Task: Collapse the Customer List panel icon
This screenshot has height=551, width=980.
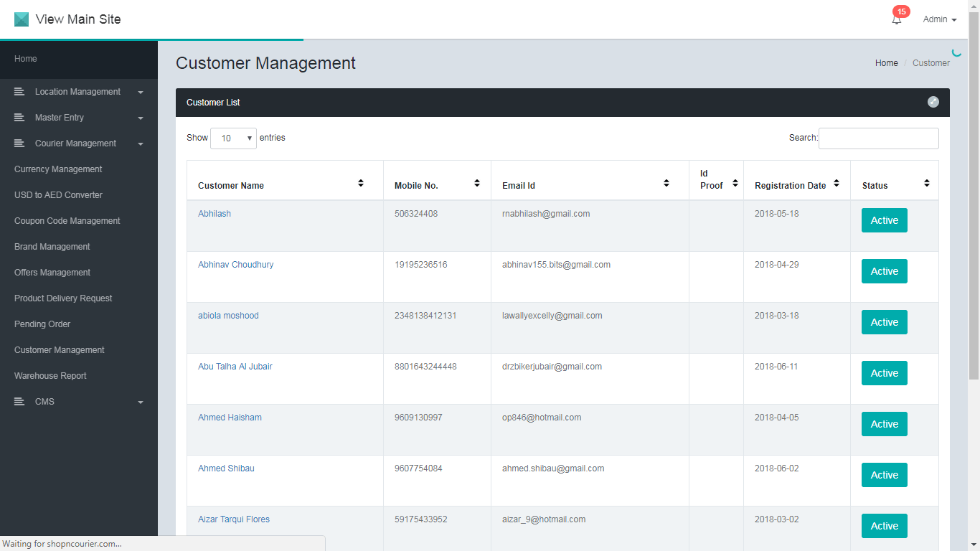Action: click(933, 102)
